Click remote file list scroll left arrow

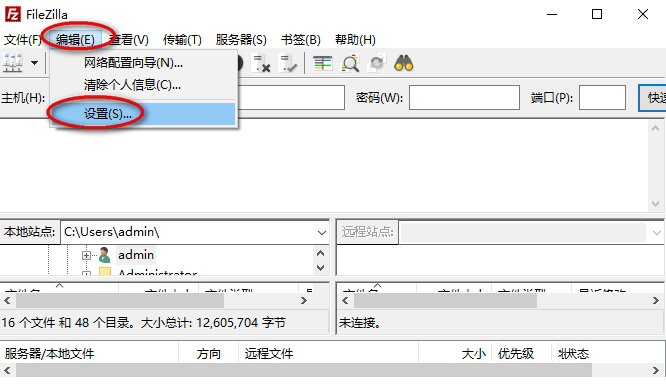(345, 301)
